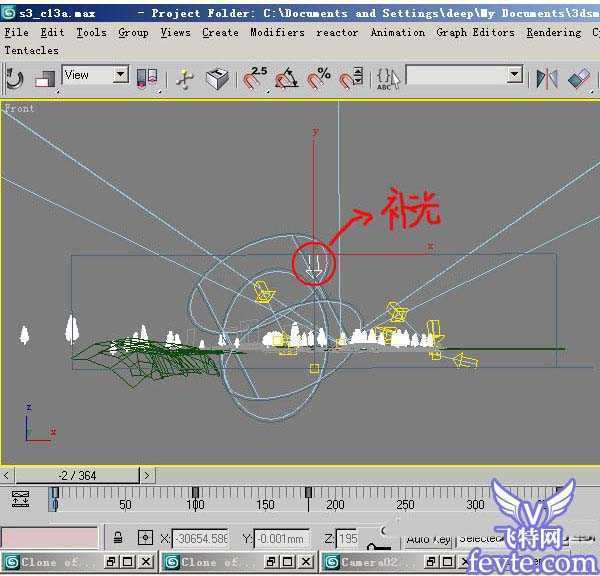Click the Use Pivot Point Center icon
The height and width of the screenshot is (576, 600).
point(146,78)
